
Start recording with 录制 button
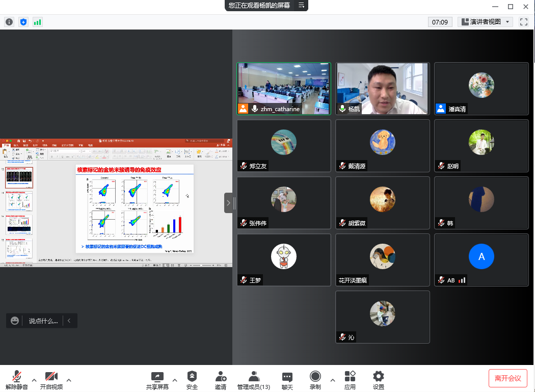tap(315, 380)
